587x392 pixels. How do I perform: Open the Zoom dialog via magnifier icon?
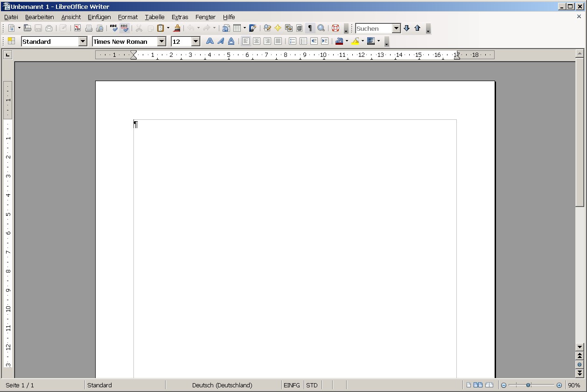pos(321,28)
